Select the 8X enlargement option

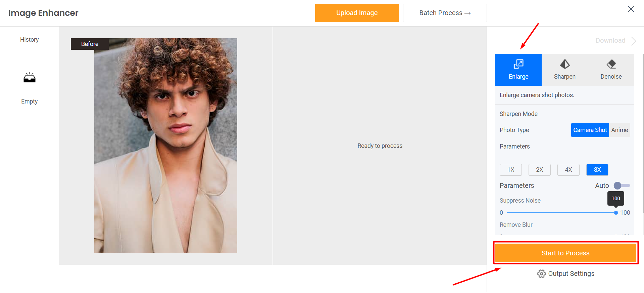tap(597, 170)
